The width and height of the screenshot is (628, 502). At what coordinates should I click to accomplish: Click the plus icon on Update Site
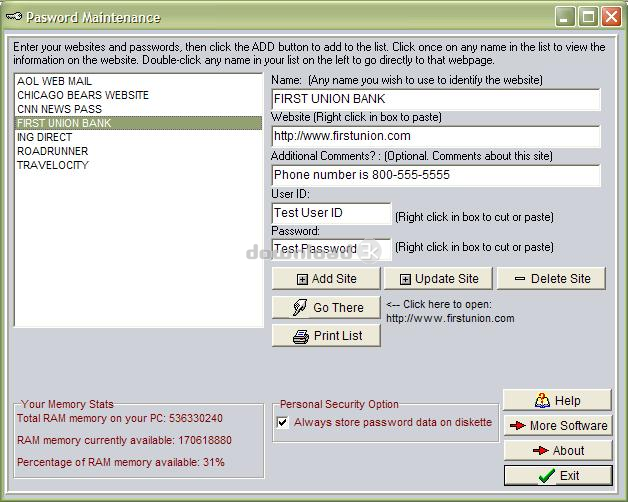pyautogui.click(x=405, y=279)
